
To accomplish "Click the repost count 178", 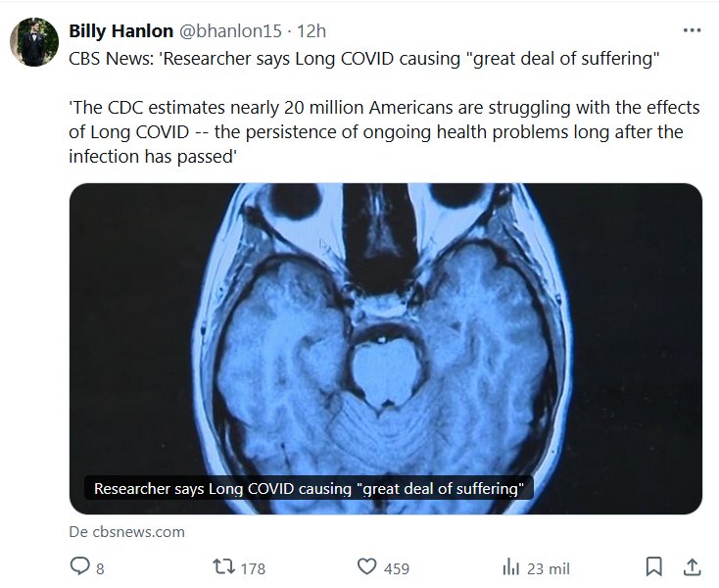I will pos(253,567).
